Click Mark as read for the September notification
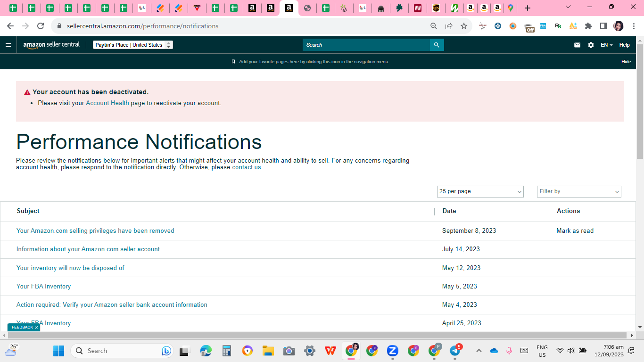This screenshot has height=362, width=644. pos(575,231)
